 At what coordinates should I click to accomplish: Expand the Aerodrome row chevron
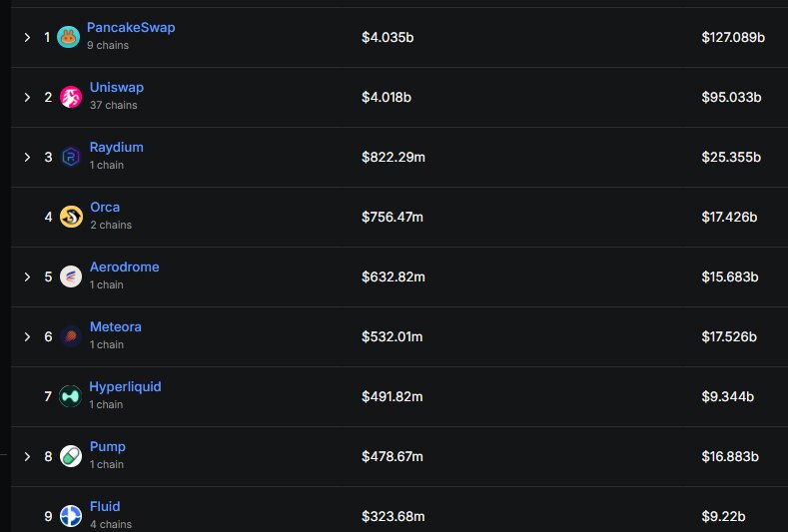(x=27, y=276)
